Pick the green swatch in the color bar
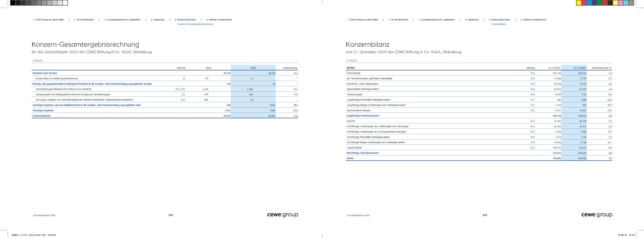This screenshot has height=238, width=644. [600, 3]
